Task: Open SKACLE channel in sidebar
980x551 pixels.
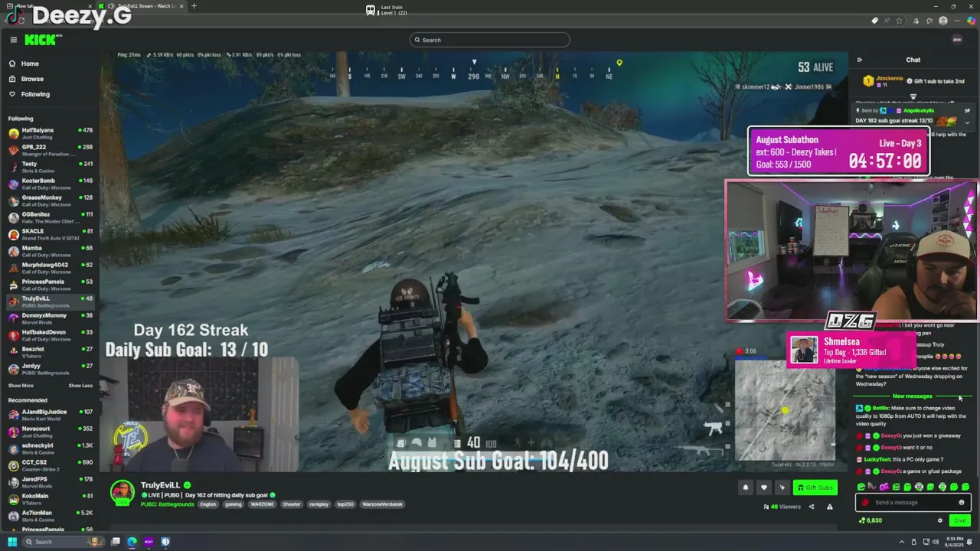Action: [x=51, y=234]
